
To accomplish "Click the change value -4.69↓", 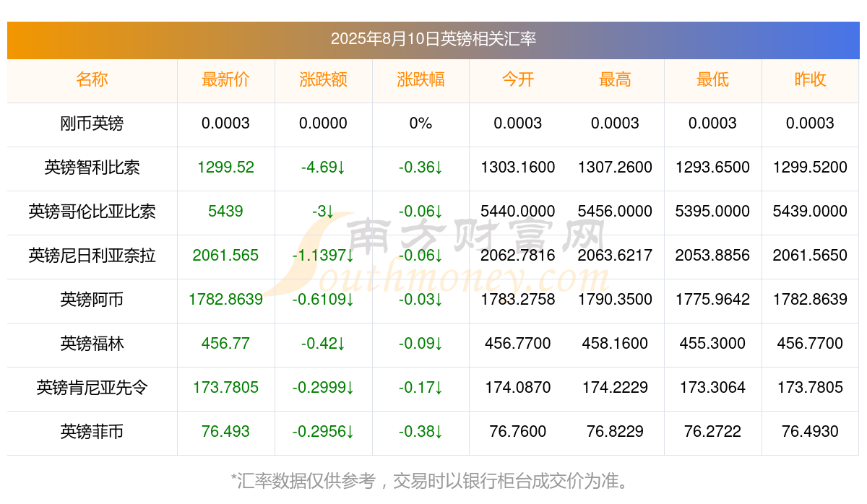I will click(x=323, y=168).
